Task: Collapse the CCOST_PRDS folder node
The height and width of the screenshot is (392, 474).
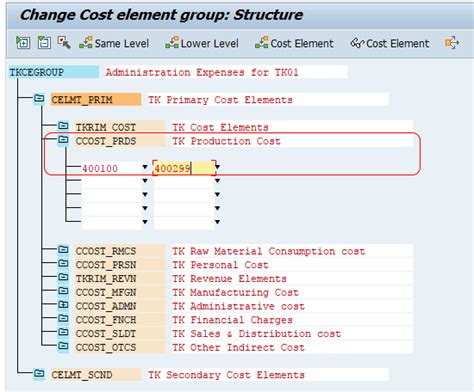Action: click(x=63, y=140)
